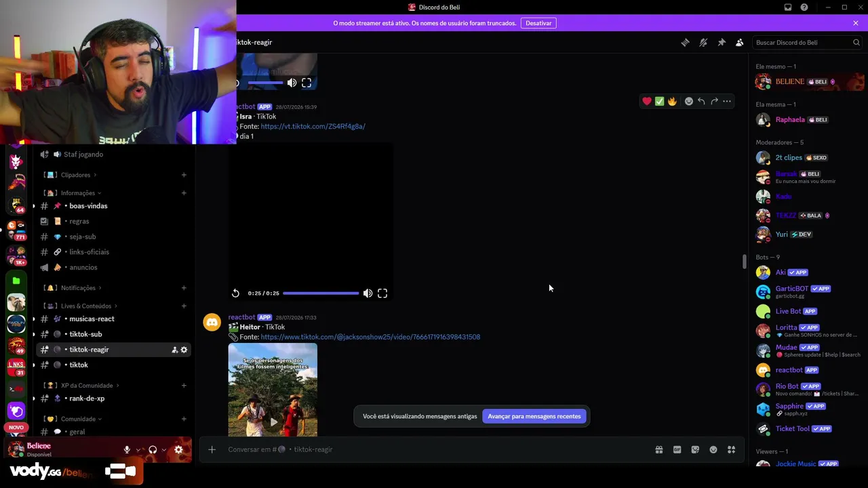Open the emoji picker in message bar
868x488 pixels.
pos(713,449)
